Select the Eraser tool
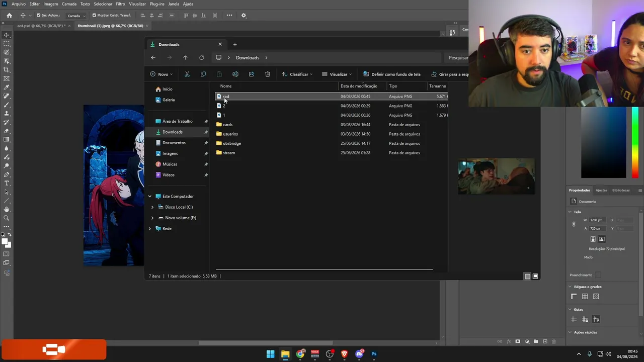Viewport: 644px width, 362px height. click(7, 131)
